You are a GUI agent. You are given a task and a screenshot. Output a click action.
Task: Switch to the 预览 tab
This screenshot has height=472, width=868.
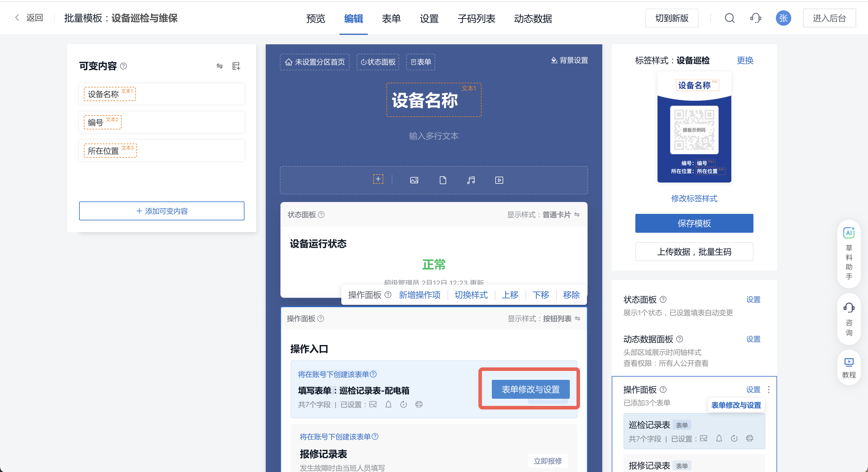[x=316, y=18]
